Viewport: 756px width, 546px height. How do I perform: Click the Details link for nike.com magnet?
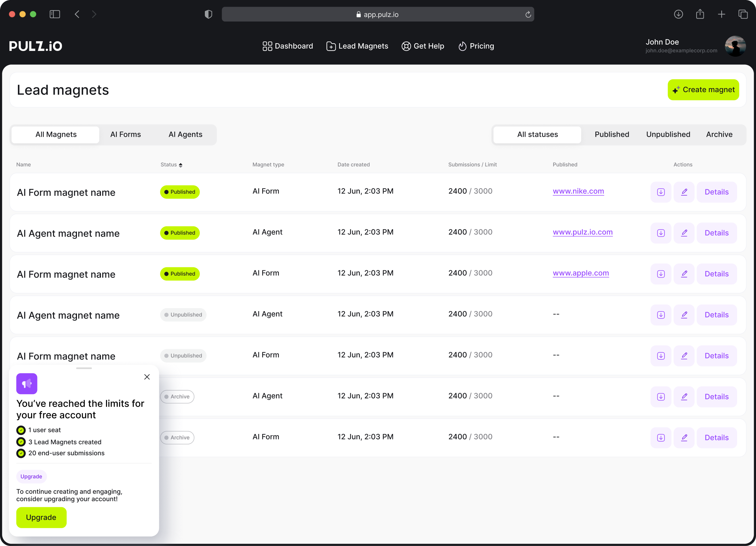coord(717,191)
